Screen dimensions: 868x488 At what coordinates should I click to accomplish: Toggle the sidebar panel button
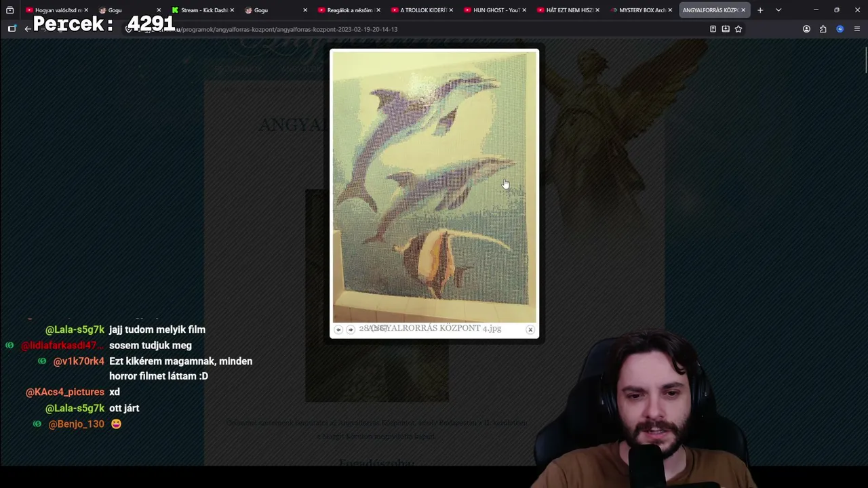(x=12, y=29)
